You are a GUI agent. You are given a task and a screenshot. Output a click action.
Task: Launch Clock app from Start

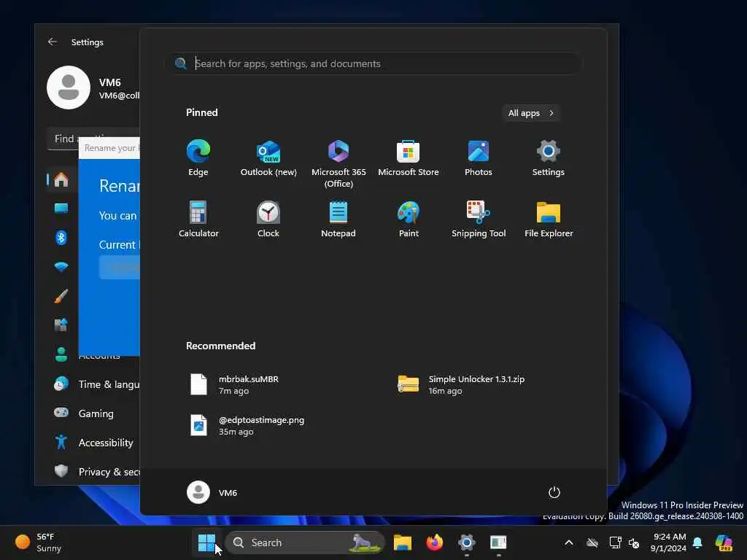click(268, 219)
